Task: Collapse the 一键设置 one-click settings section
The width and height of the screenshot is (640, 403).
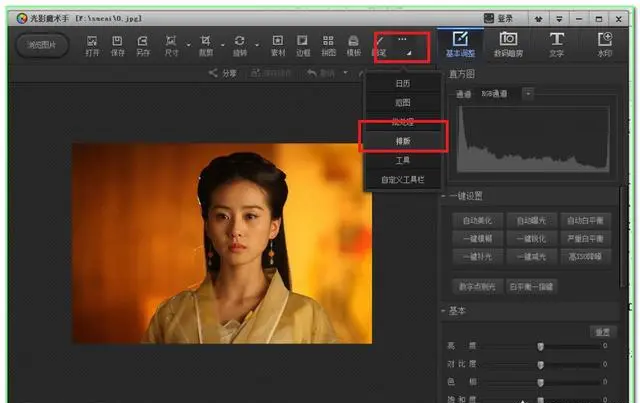Action: tap(443, 196)
